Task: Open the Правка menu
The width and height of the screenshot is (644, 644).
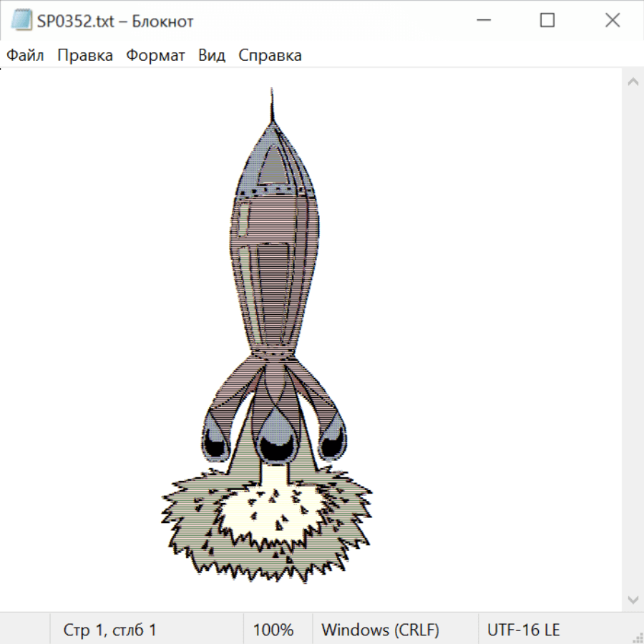Action: [x=85, y=56]
